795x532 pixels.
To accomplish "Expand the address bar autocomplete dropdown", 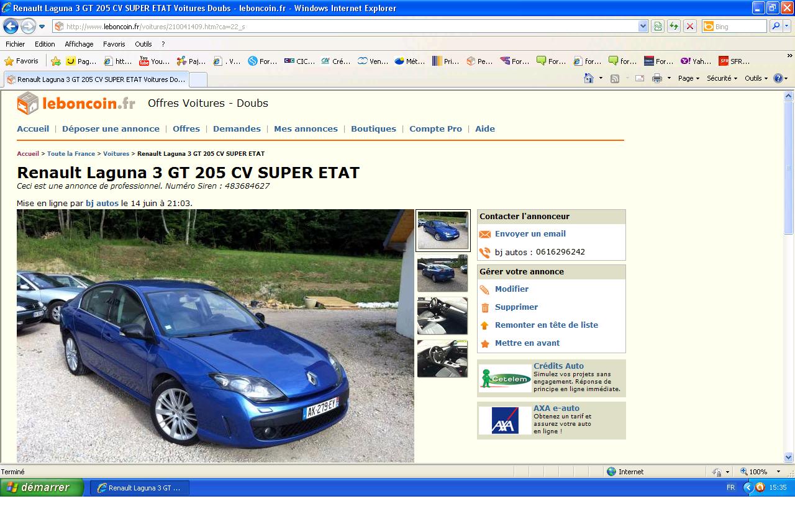I will coord(643,27).
